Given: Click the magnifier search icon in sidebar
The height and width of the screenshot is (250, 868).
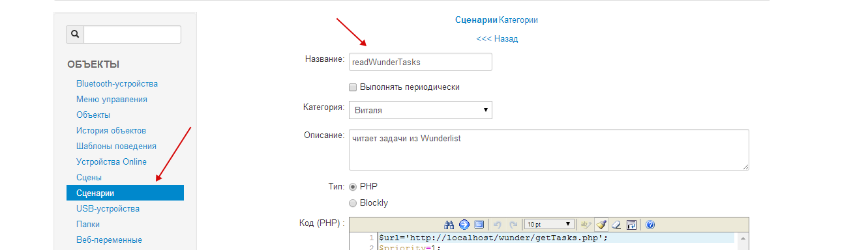Looking at the screenshot, I should [75, 35].
